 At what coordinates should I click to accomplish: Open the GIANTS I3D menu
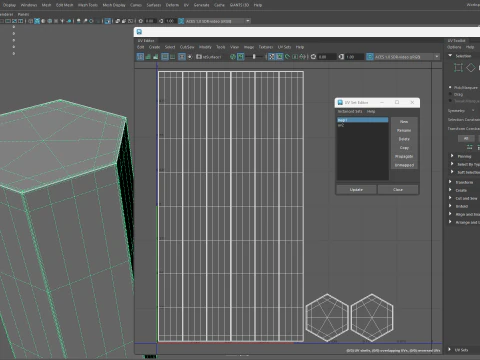(239, 5)
